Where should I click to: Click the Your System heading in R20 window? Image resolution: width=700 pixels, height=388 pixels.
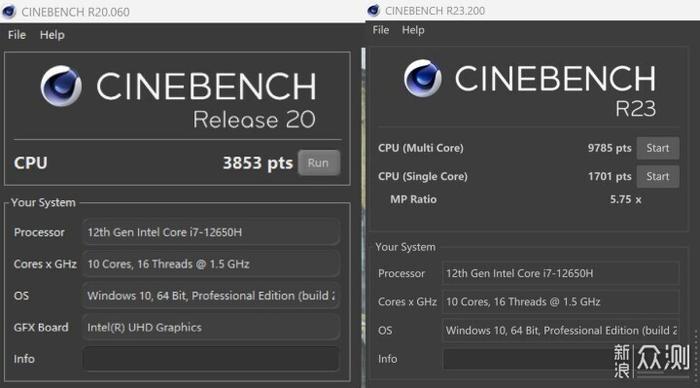click(43, 203)
